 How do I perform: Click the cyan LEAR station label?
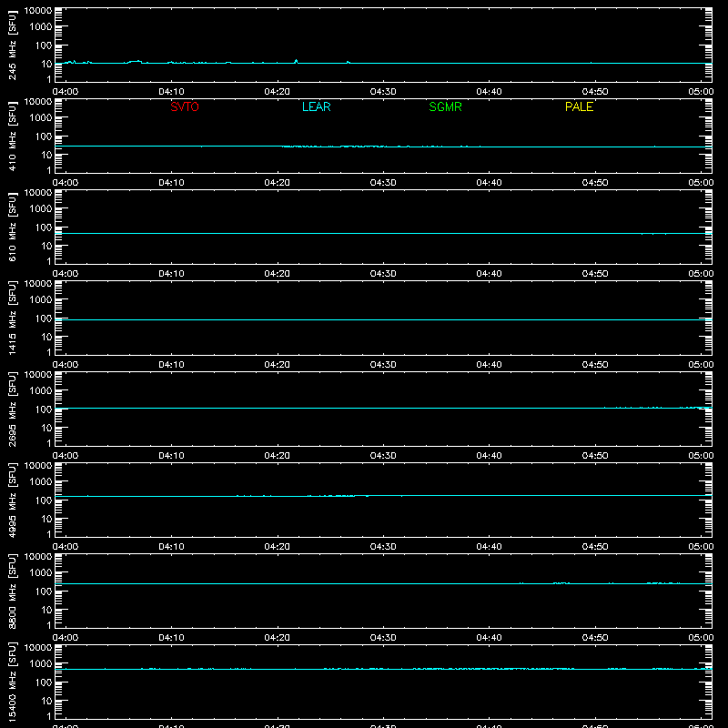point(316,106)
